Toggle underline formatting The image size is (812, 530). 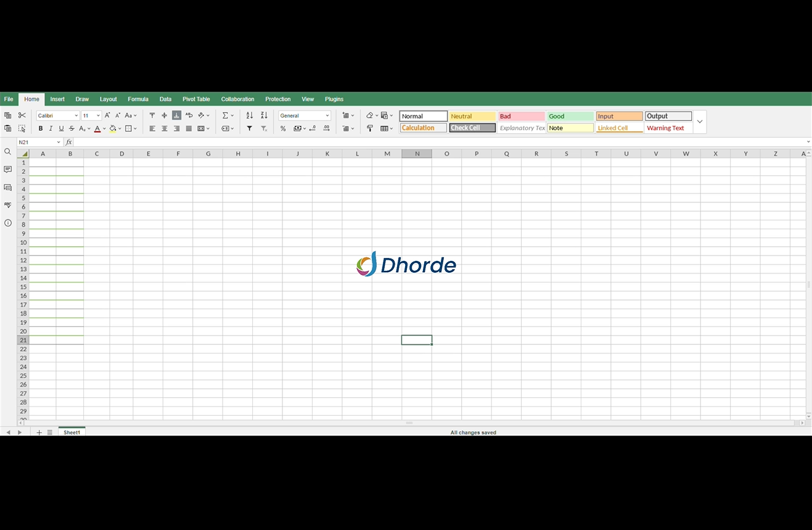tap(61, 128)
